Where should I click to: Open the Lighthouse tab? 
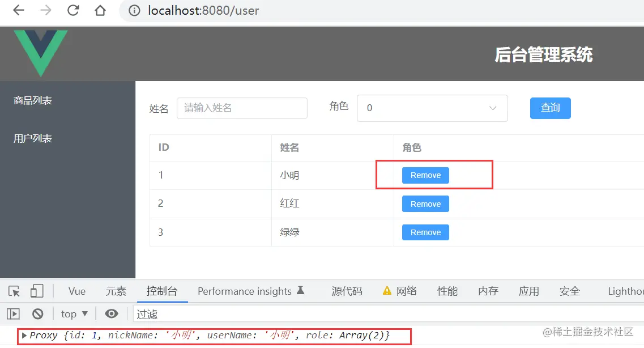point(625,291)
